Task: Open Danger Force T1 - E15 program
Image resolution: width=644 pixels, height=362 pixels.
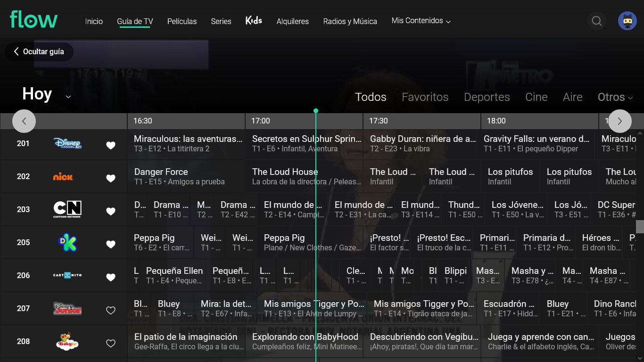Action: coord(186,177)
